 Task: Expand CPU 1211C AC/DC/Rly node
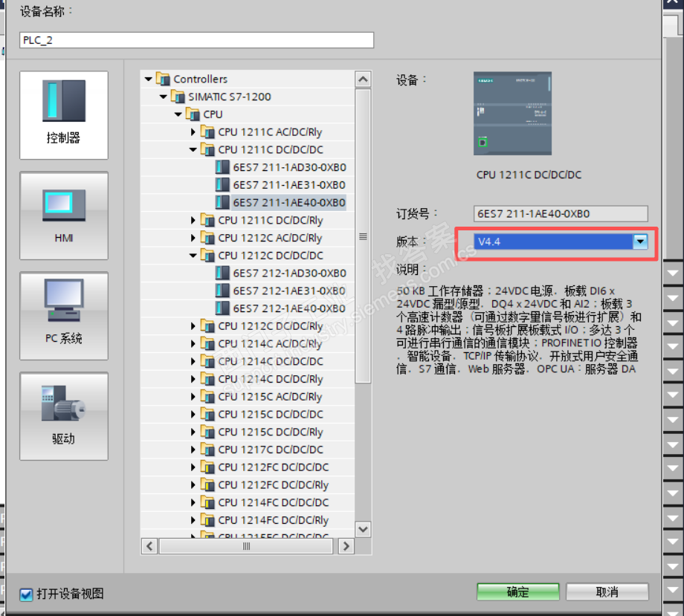tap(193, 132)
